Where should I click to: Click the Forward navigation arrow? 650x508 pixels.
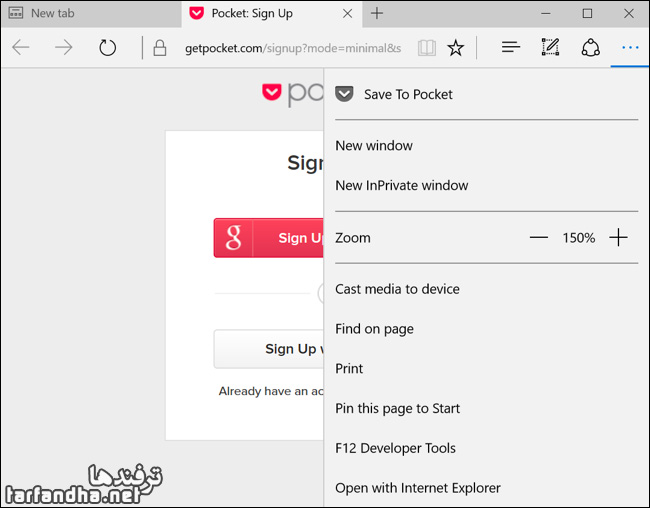(x=63, y=48)
